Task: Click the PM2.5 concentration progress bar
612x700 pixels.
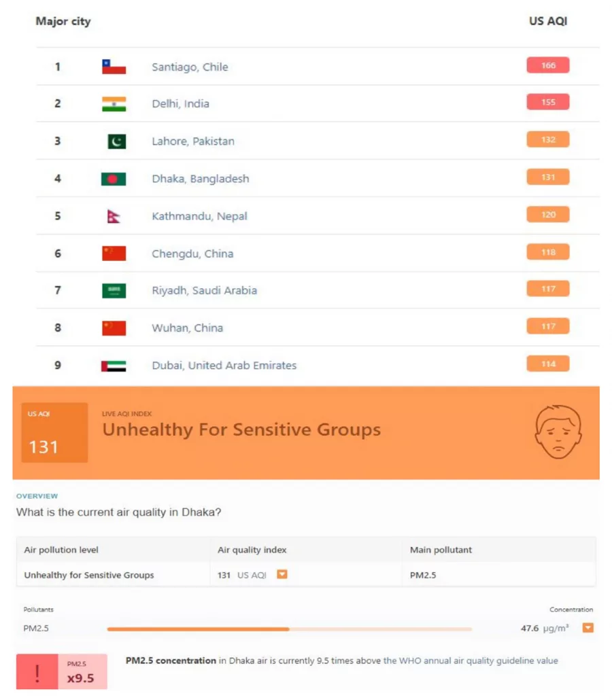Action: point(289,629)
